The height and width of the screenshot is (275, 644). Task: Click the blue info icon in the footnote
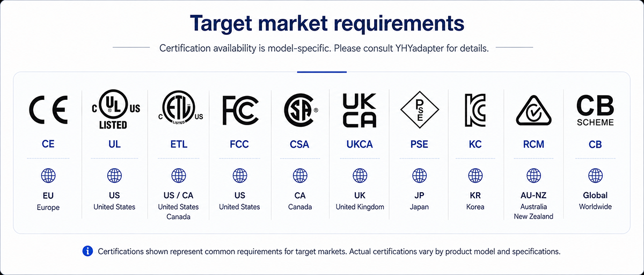point(87,251)
